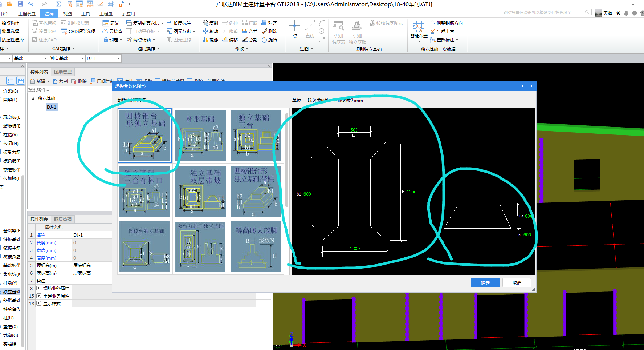
Task: Click the Sum (Σ) calculate icon
Action: click(58, 4)
